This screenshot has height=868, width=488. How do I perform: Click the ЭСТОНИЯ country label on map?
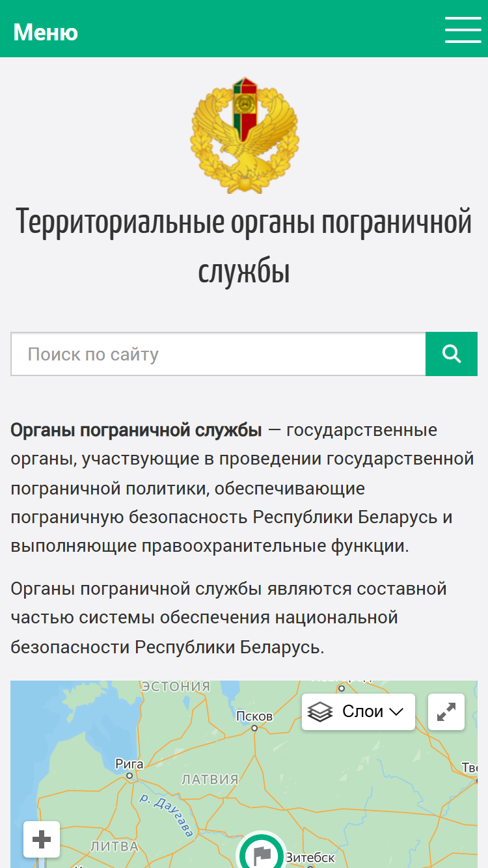point(176,686)
